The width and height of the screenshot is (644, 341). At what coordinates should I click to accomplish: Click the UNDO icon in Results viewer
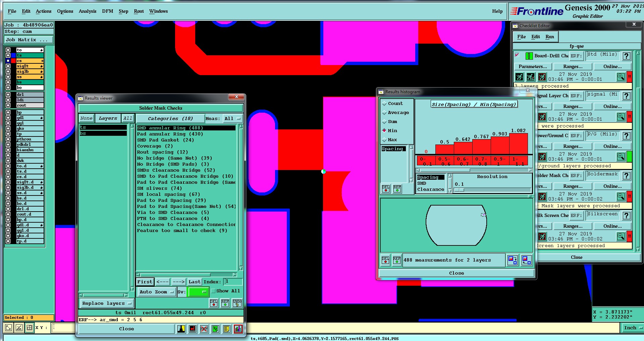[x=237, y=303]
